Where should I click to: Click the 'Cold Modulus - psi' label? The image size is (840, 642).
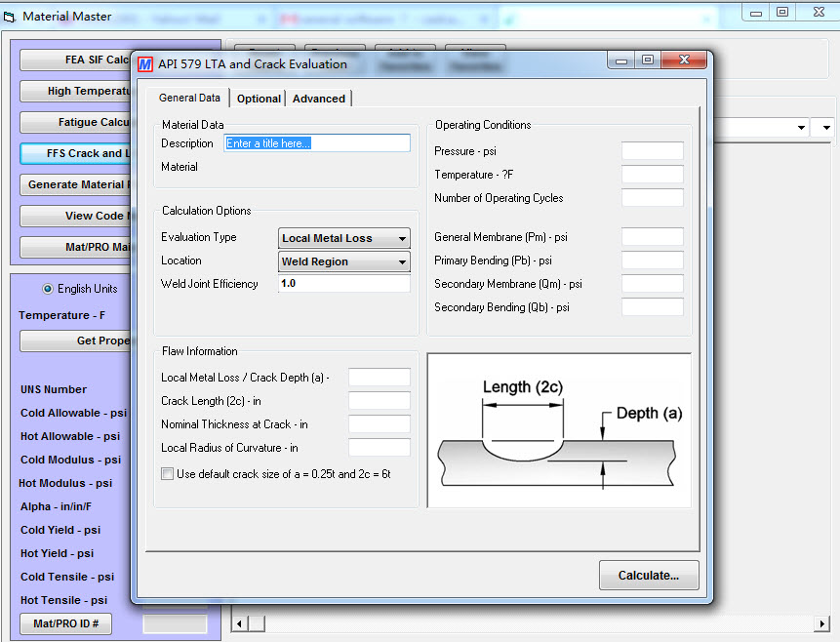pyautogui.click(x=70, y=460)
